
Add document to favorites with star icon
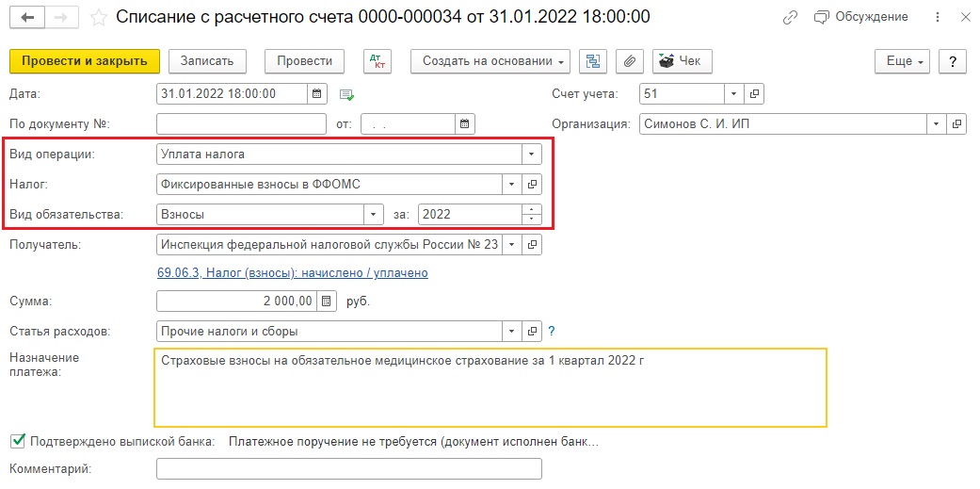(99, 18)
